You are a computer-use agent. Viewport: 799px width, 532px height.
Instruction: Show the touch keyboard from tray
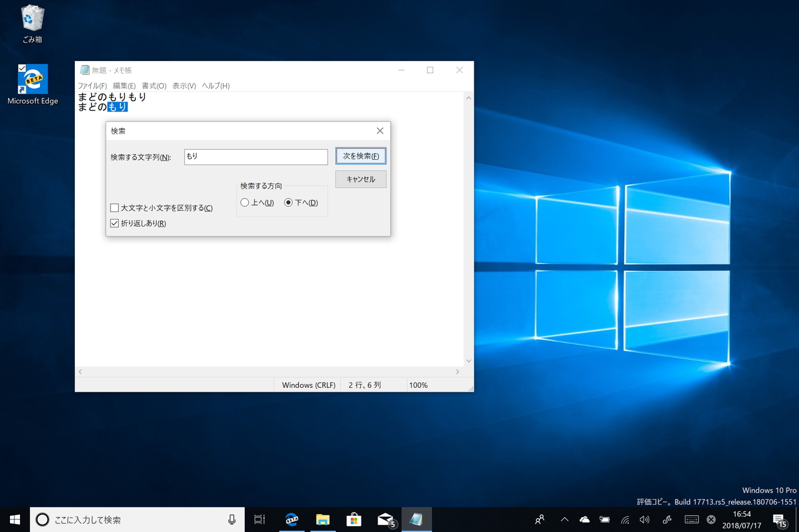[x=692, y=520]
